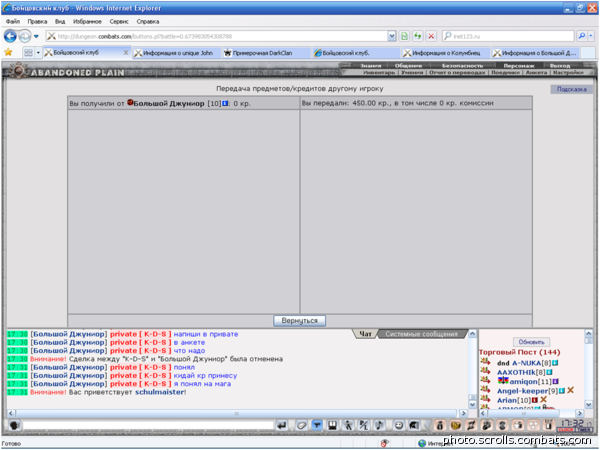The width and height of the screenshot is (600, 450).
Task: Open the Правка menu
Action: click(x=37, y=21)
